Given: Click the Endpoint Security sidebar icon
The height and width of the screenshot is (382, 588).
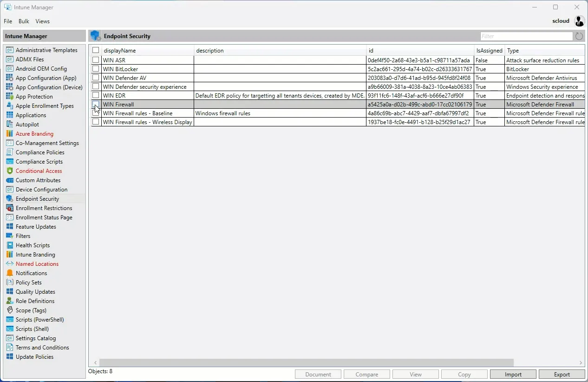Looking at the screenshot, I should [9, 199].
